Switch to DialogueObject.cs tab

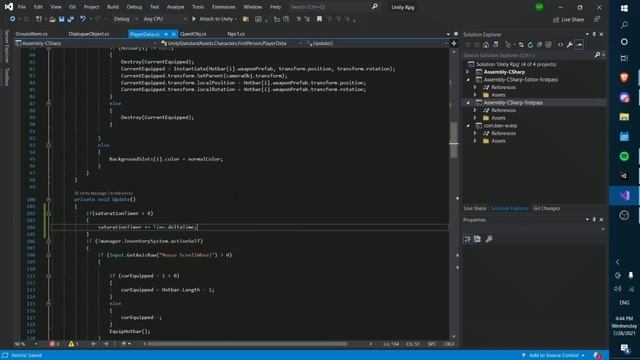(89, 34)
